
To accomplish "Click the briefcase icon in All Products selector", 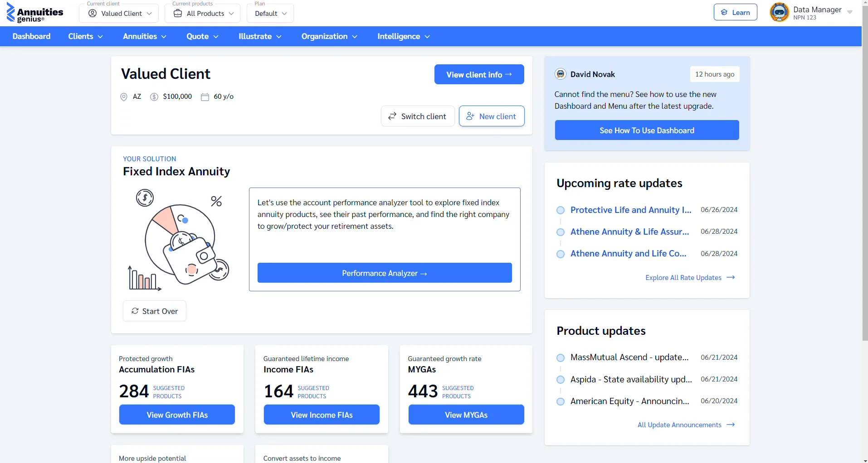I will point(178,13).
